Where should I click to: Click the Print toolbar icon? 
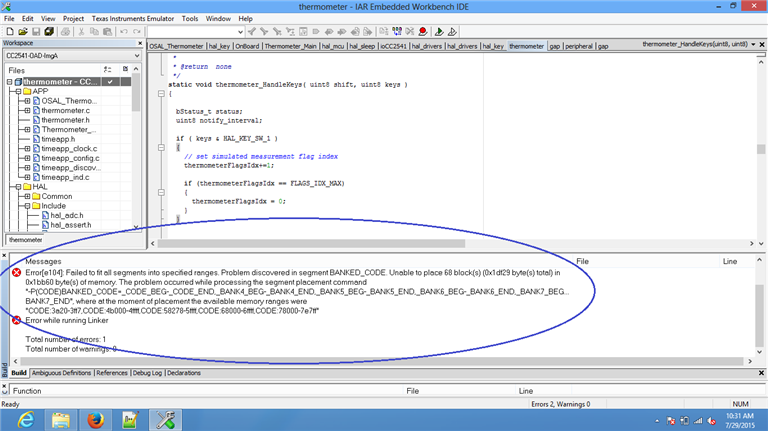65,31
